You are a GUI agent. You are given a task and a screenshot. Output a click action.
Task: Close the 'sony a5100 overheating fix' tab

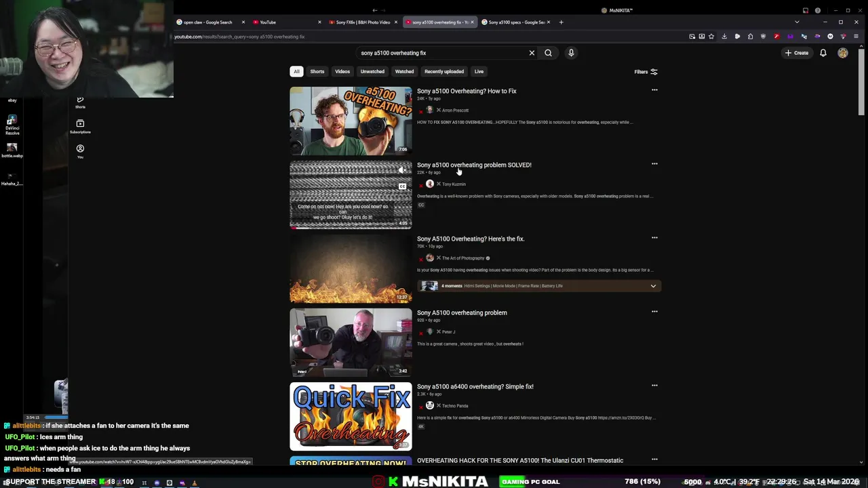[x=473, y=22]
